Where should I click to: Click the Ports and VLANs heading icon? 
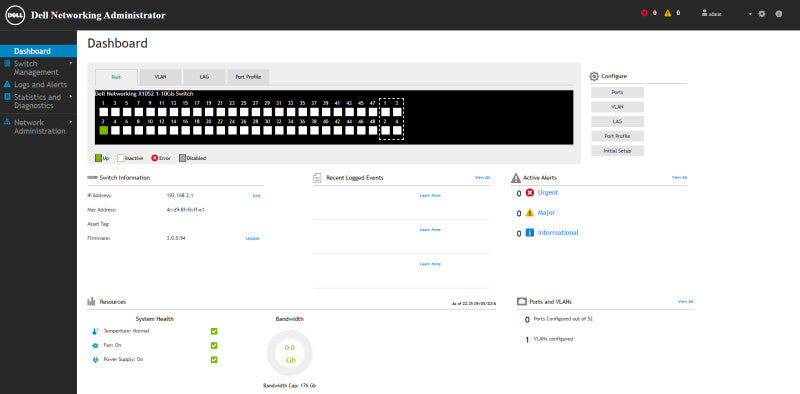[521, 302]
